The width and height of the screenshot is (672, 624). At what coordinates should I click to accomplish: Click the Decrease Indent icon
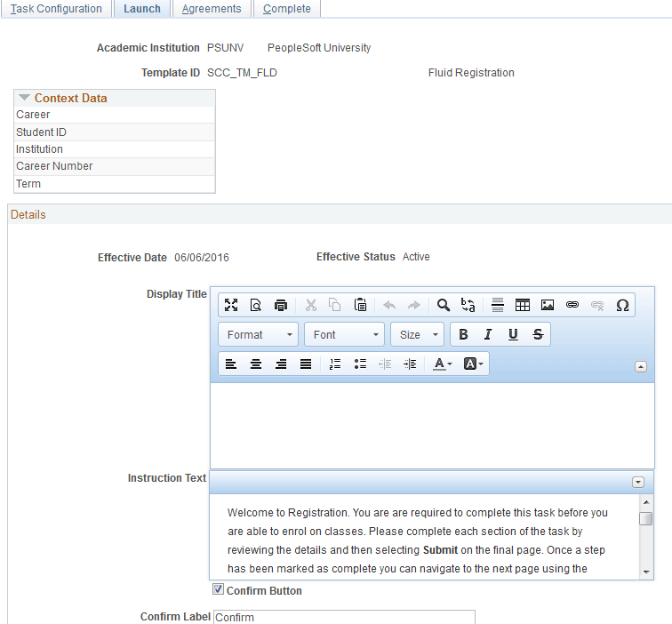pyautogui.click(x=385, y=364)
